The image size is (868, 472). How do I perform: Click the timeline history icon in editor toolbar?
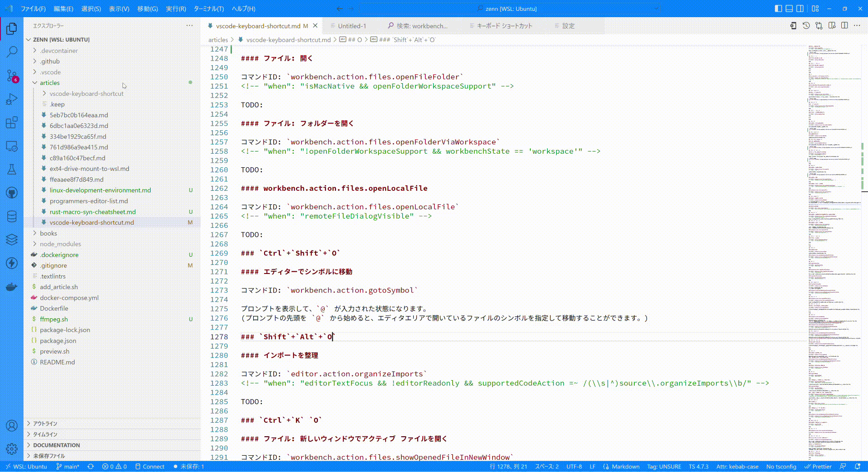[806, 26]
